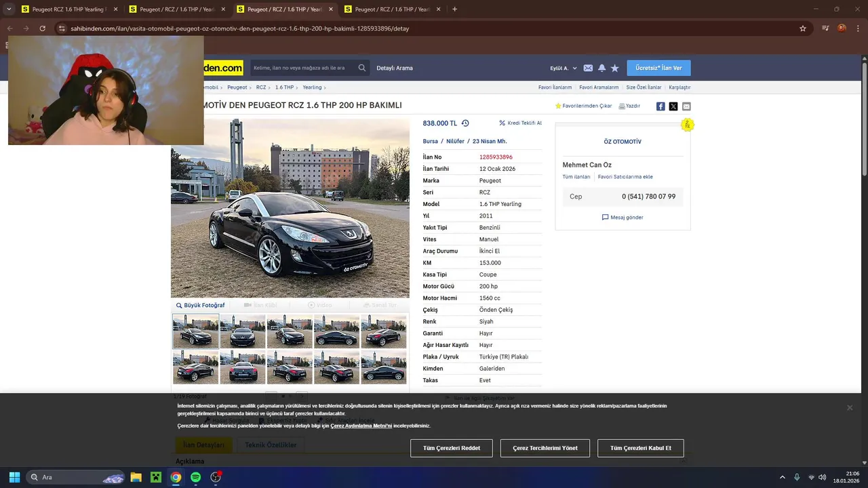Screen dimensions: 868x488
Task: Open Favori İlanlarım link
Action: (x=555, y=87)
